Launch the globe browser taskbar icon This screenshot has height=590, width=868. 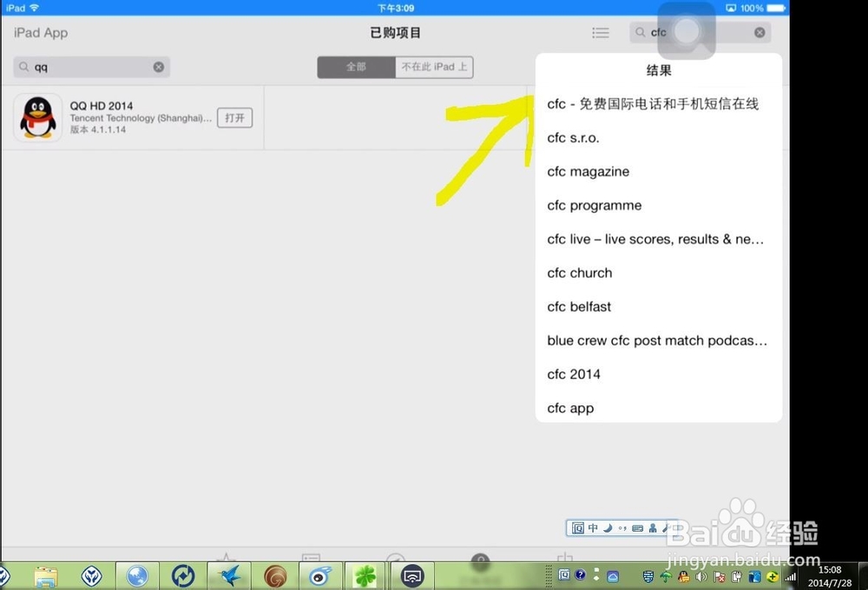[137, 577]
